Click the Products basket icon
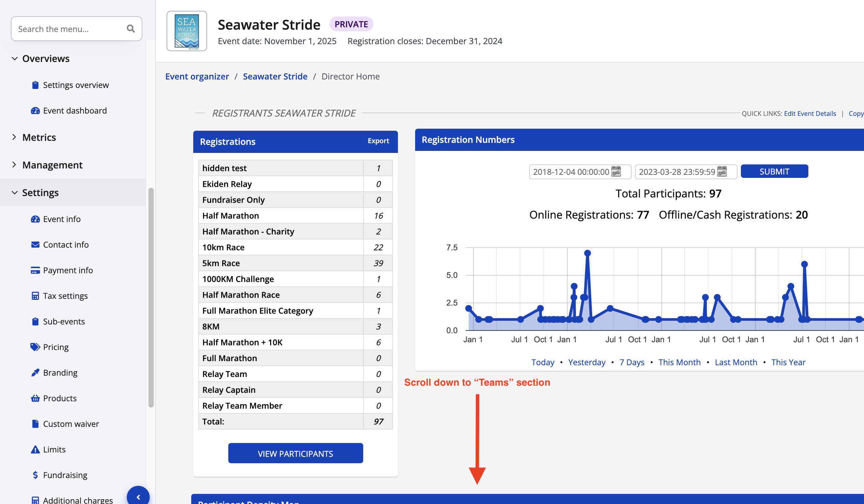Viewport: 864px width, 504px height. click(35, 398)
